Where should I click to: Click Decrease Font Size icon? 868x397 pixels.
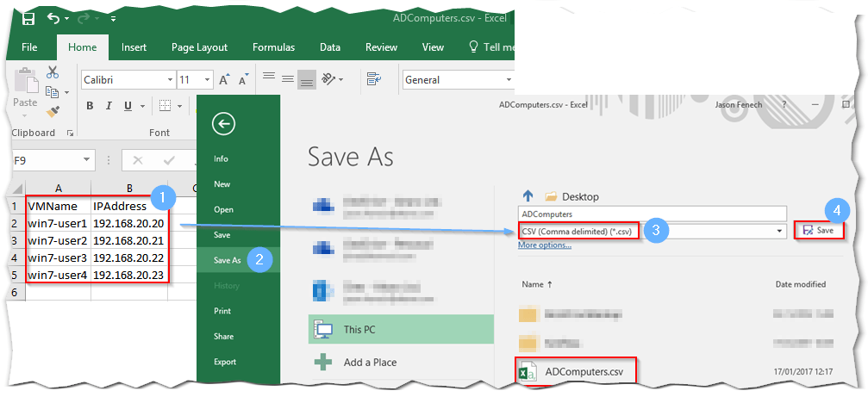tap(243, 80)
